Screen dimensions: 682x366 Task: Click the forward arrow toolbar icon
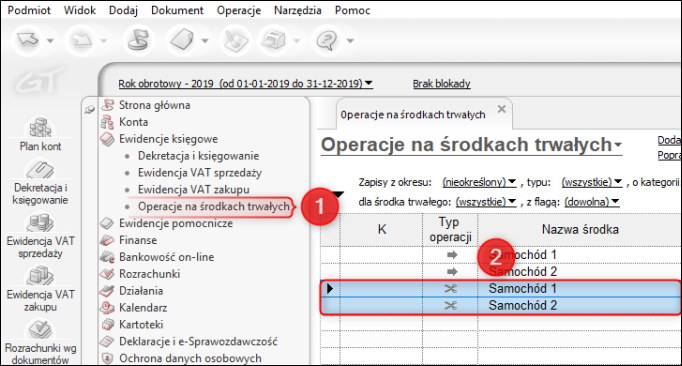click(81, 40)
